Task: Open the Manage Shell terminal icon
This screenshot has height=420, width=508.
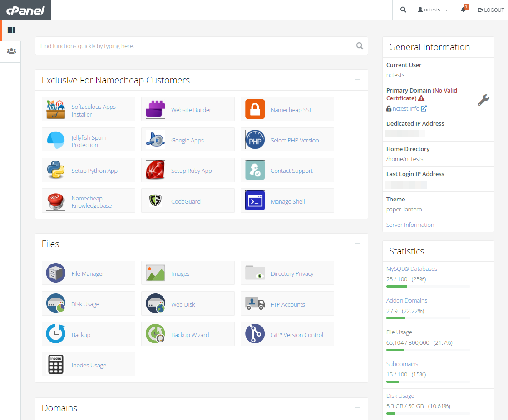Action: (255, 201)
